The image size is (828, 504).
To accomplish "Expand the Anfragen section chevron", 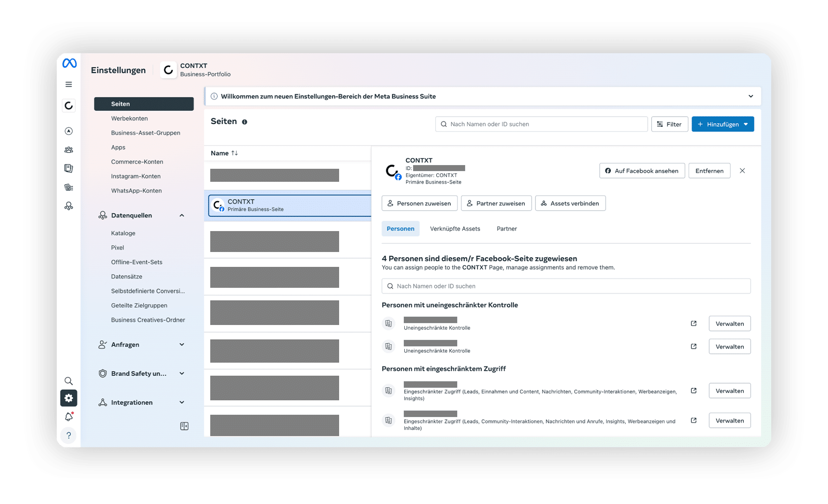I will click(x=182, y=345).
